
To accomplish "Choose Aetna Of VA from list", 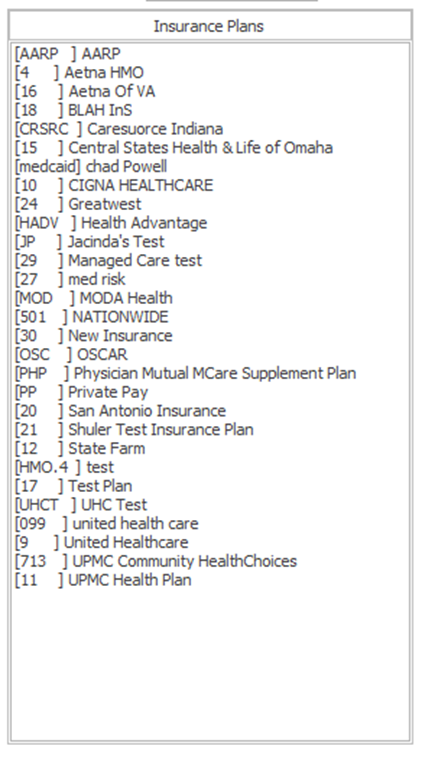I will (85, 91).
